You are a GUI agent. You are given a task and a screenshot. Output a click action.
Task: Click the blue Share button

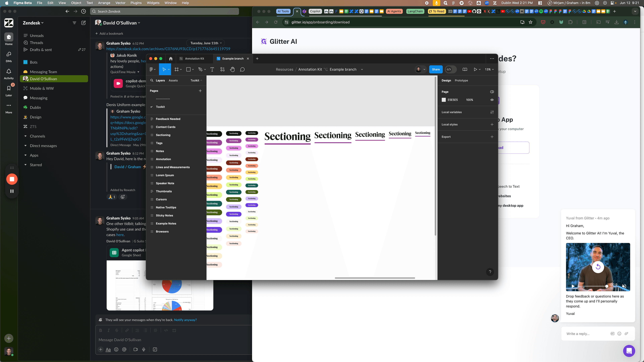[x=436, y=69]
